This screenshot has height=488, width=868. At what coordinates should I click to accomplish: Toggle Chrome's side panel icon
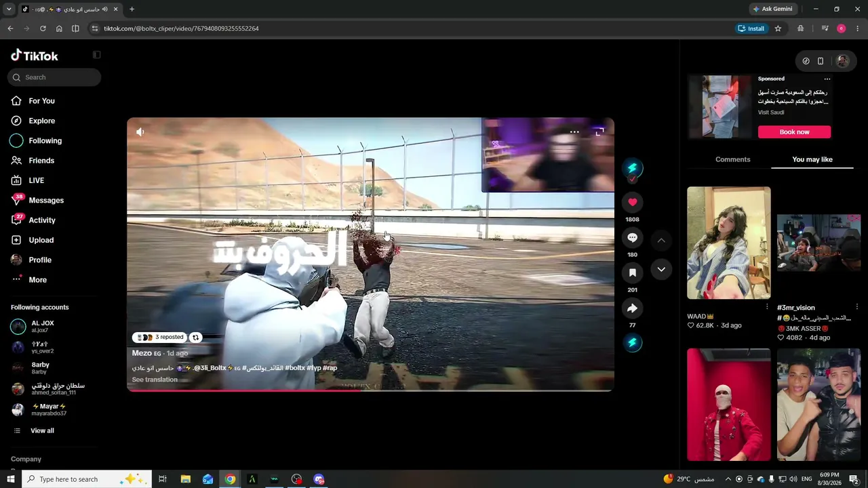point(75,28)
